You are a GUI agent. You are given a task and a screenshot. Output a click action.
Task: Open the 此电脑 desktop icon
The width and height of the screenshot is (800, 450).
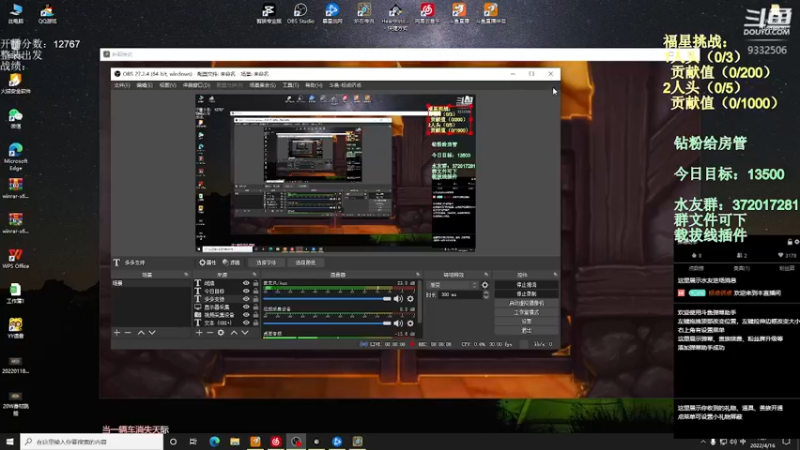pyautogui.click(x=15, y=14)
